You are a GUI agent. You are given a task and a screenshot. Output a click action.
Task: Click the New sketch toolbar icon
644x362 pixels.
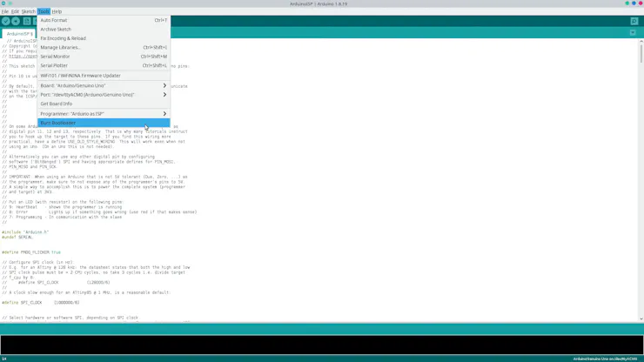(27, 21)
